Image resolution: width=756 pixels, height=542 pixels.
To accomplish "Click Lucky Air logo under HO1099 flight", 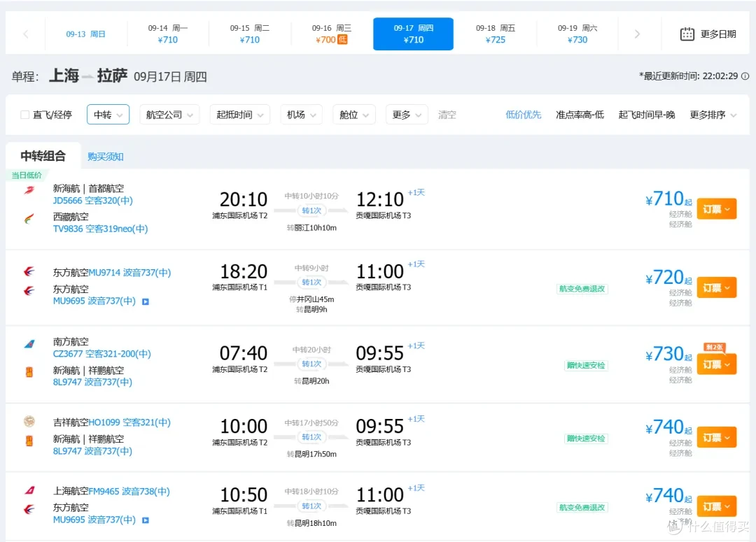I will coord(29,441).
